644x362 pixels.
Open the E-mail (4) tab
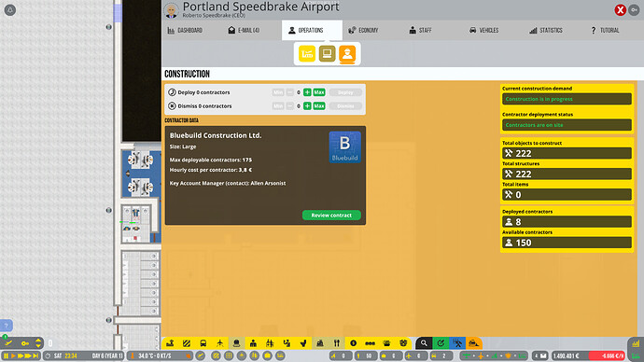click(244, 31)
